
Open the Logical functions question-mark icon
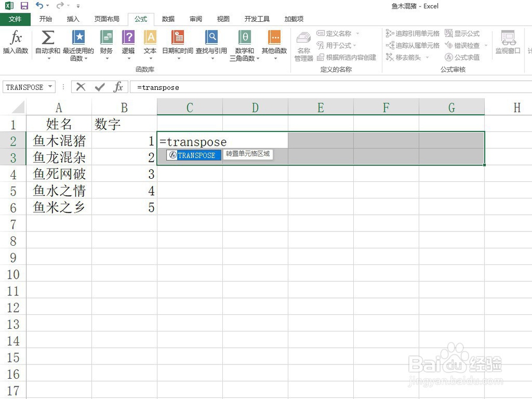coord(128,37)
